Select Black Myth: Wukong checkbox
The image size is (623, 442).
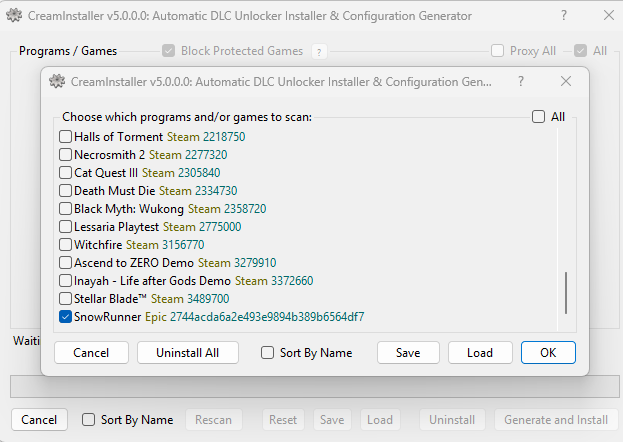tap(65, 209)
